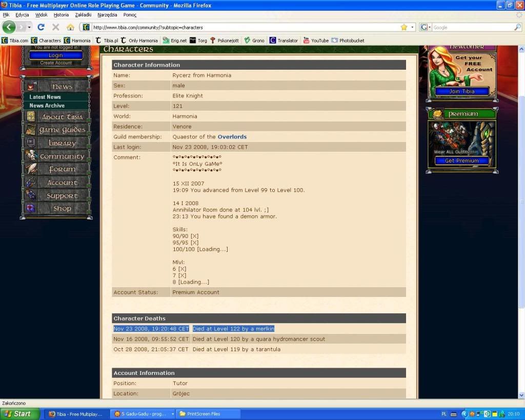Open the Shop sidebar section
The width and height of the screenshot is (525, 420).
pos(56,208)
